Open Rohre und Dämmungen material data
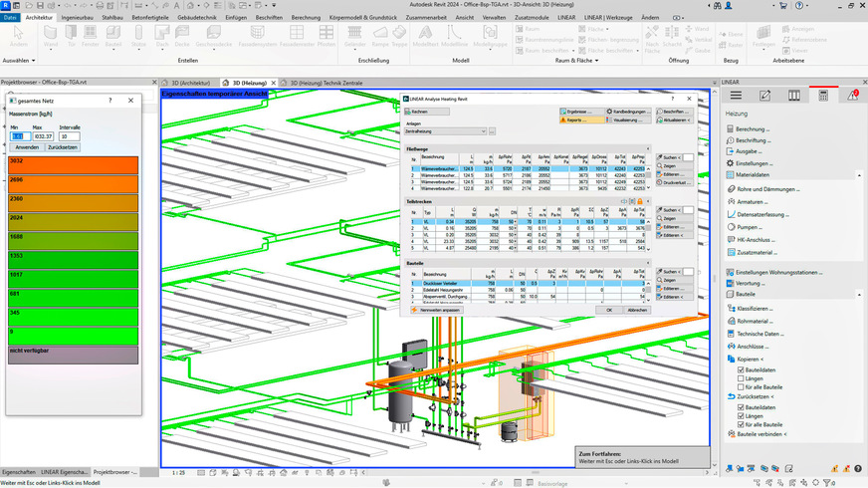 pyautogui.click(x=763, y=189)
